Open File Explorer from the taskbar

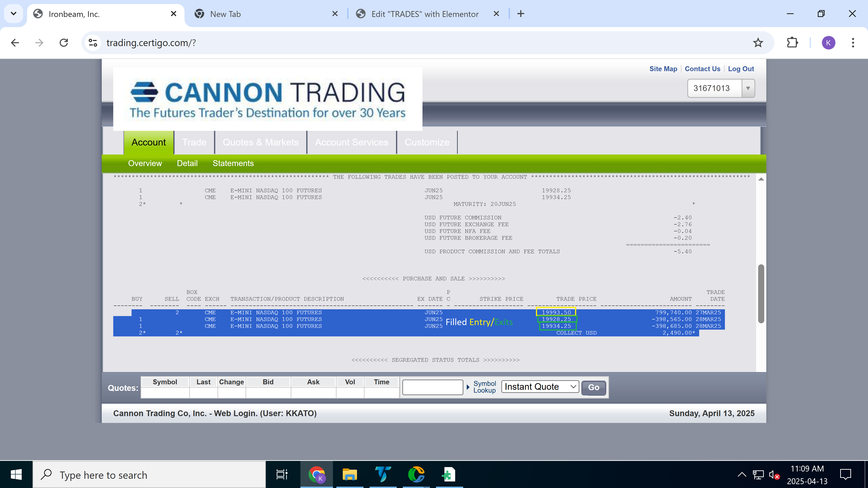point(350,474)
